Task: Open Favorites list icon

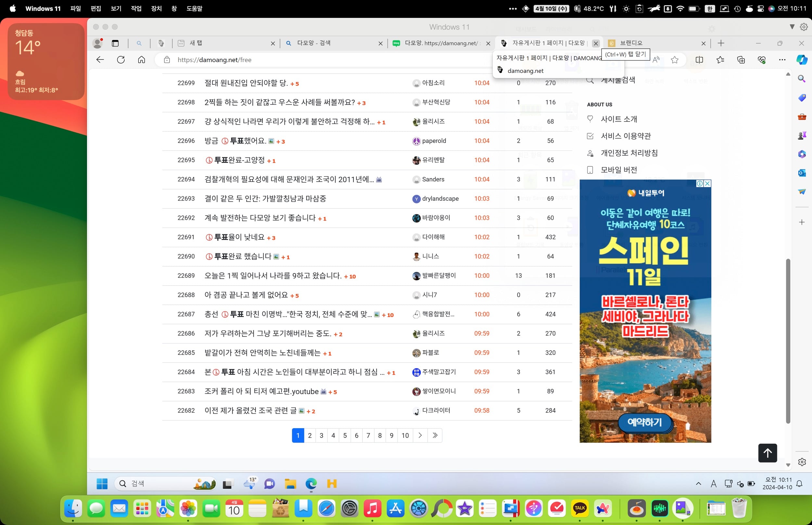Action: pos(720,60)
